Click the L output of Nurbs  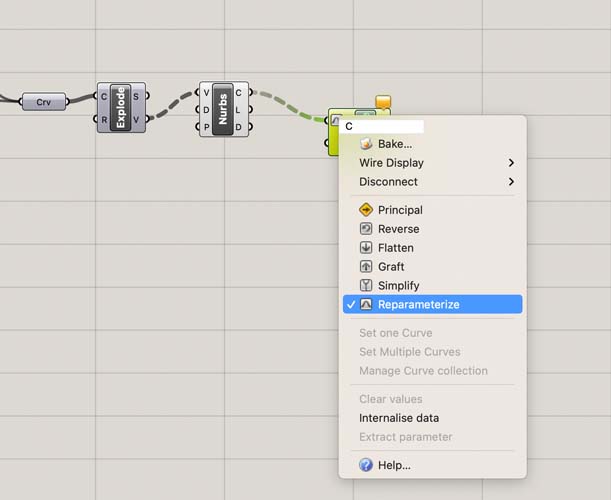238,110
